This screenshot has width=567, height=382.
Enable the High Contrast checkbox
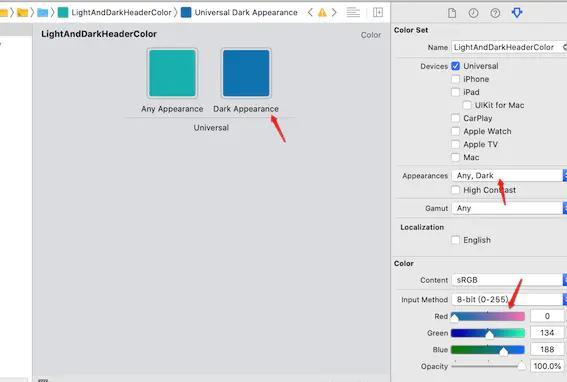click(x=456, y=190)
